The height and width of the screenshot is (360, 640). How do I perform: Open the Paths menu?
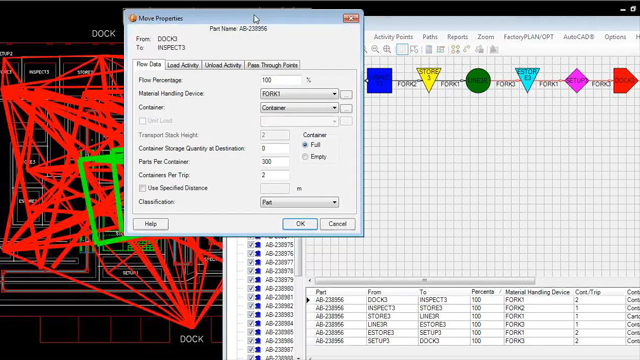click(x=430, y=37)
